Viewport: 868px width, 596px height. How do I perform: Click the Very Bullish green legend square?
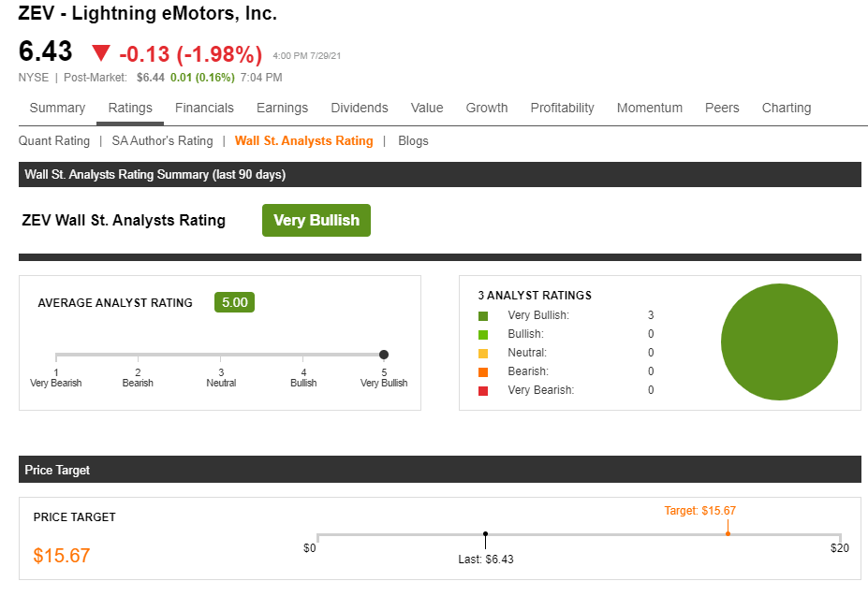[481, 315]
